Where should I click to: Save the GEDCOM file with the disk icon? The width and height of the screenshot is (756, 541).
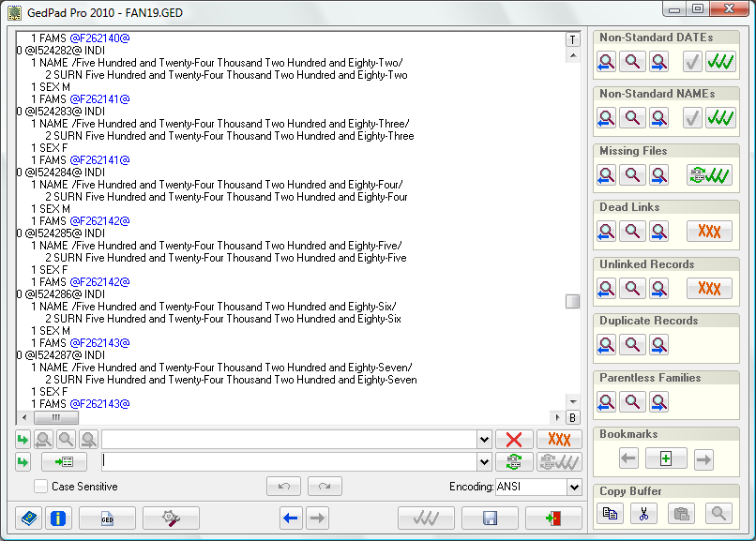(490, 518)
